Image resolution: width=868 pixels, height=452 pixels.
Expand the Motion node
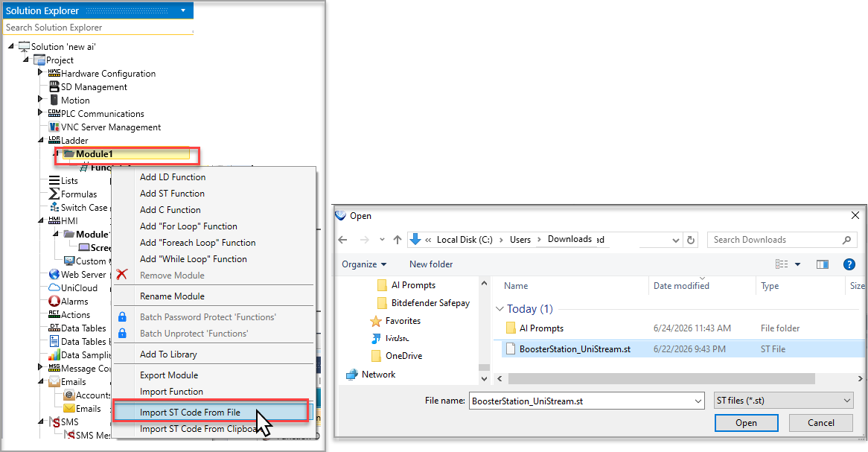click(x=40, y=99)
